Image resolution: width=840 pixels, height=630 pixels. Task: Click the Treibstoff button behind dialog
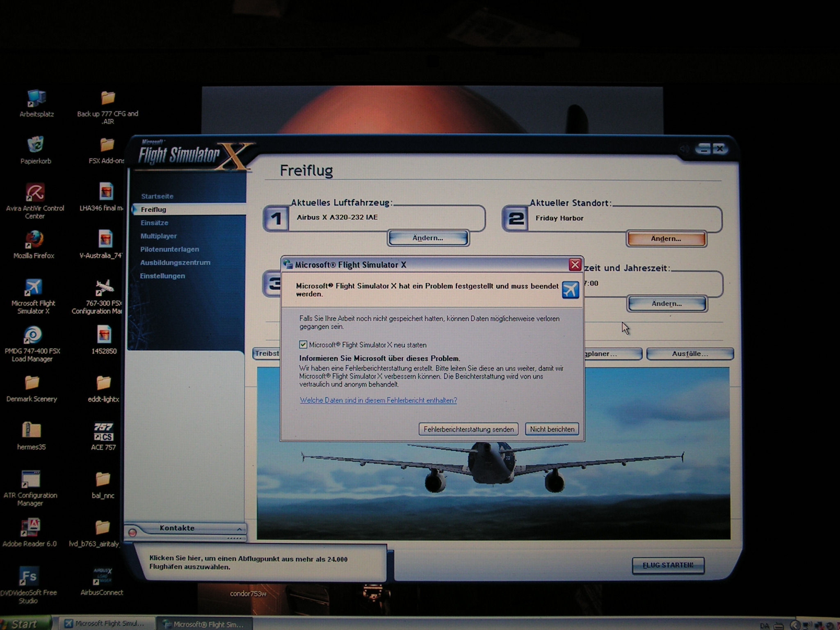267,354
